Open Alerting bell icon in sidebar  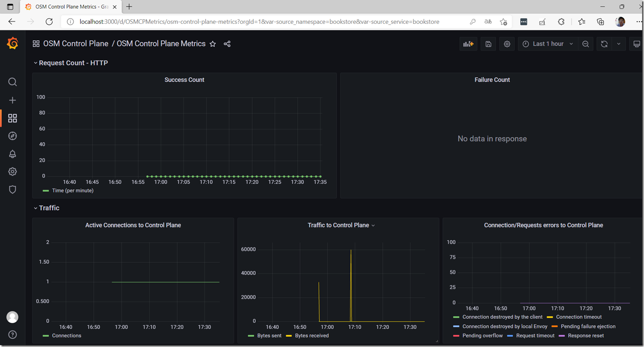point(13,154)
